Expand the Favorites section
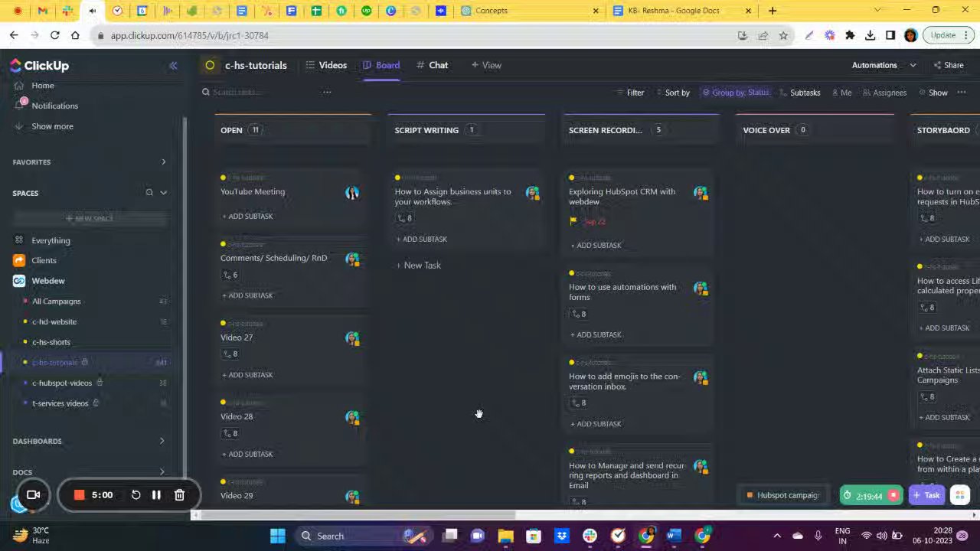The height and width of the screenshot is (551, 980). pyautogui.click(x=163, y=162)
